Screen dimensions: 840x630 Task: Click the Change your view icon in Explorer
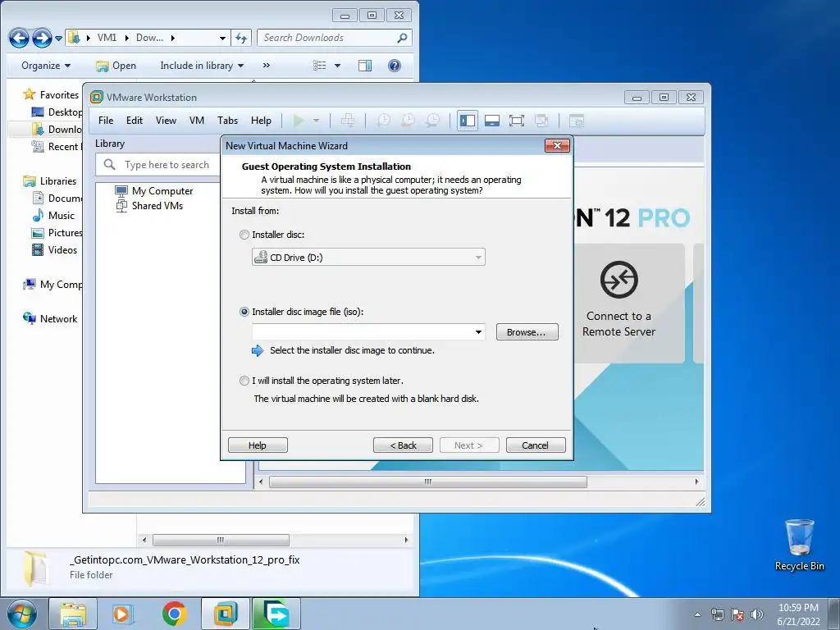[320, 66]
